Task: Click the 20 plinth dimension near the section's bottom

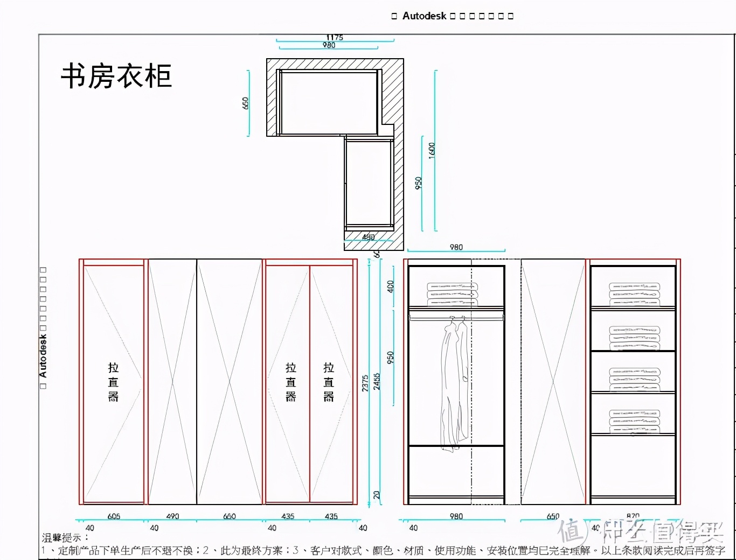Action: tap(377, 494)
